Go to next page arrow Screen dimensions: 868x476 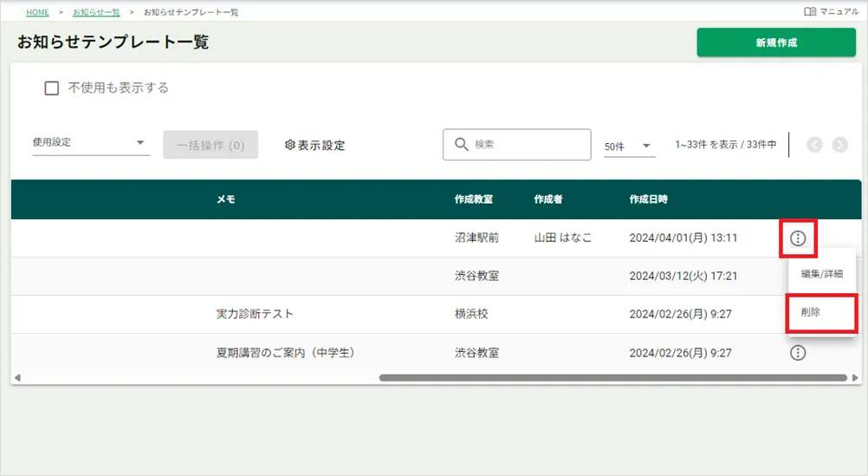click(x=839, y=145)
